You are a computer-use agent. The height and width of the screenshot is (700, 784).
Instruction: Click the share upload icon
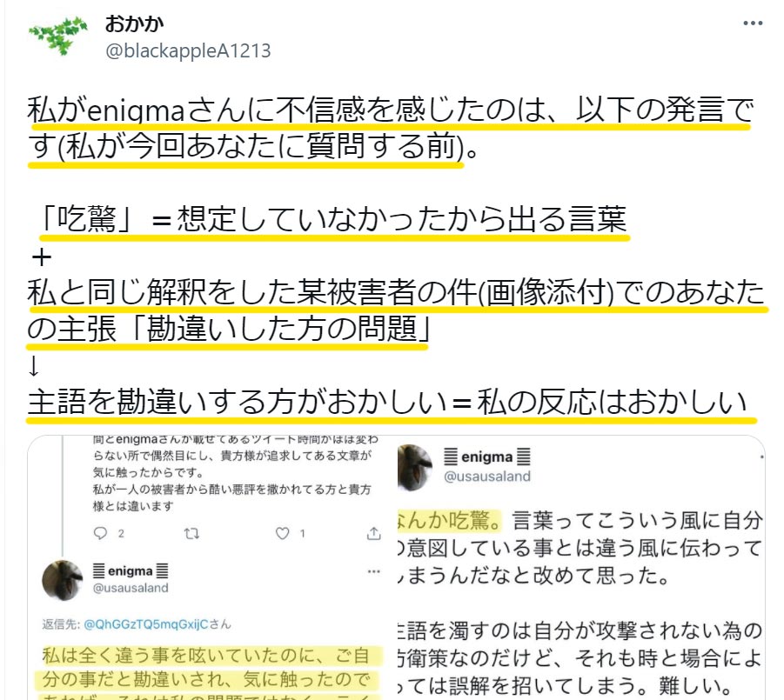click(373, 534)
